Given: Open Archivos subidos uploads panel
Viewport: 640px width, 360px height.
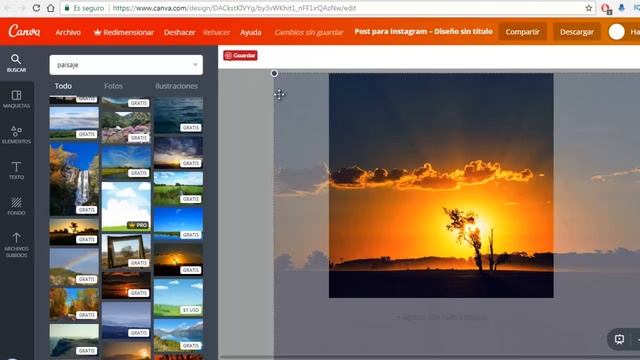Looking at the screenshot, I should tap(16, 245).
